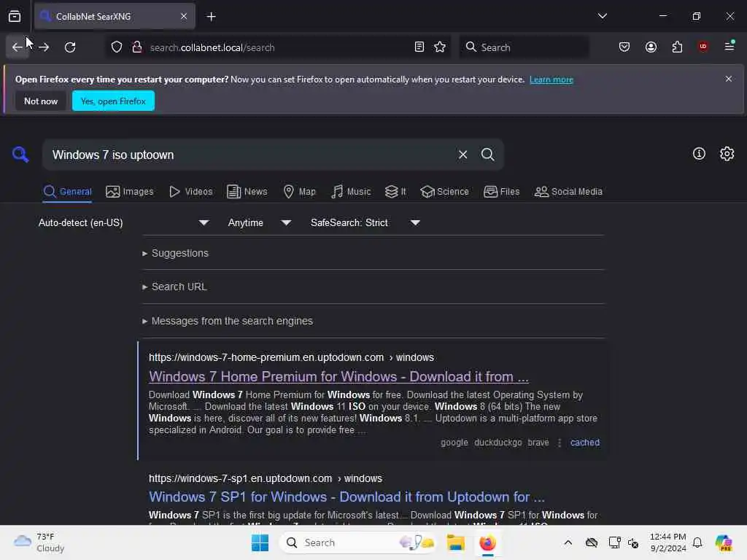The width and height of the screenshot is (747, 560).
Task: Bookmark this page with the star icon
Action: pos(440,47)
